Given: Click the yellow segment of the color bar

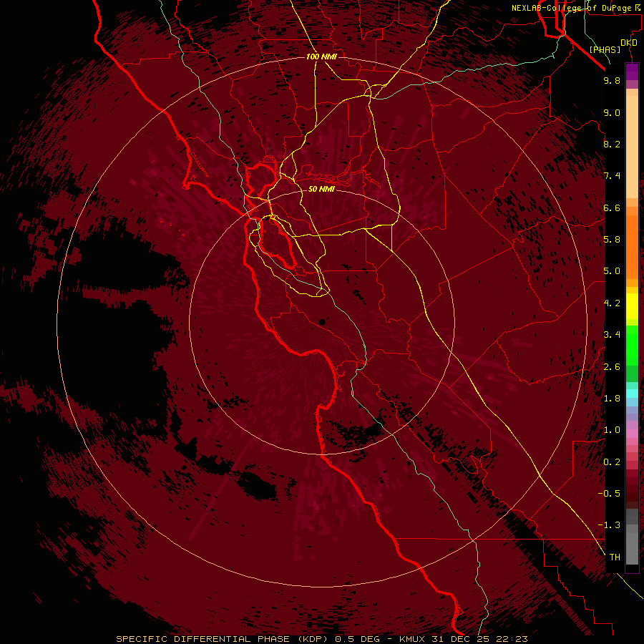Looking at the screenshot, I should click(x=632, y=306).
